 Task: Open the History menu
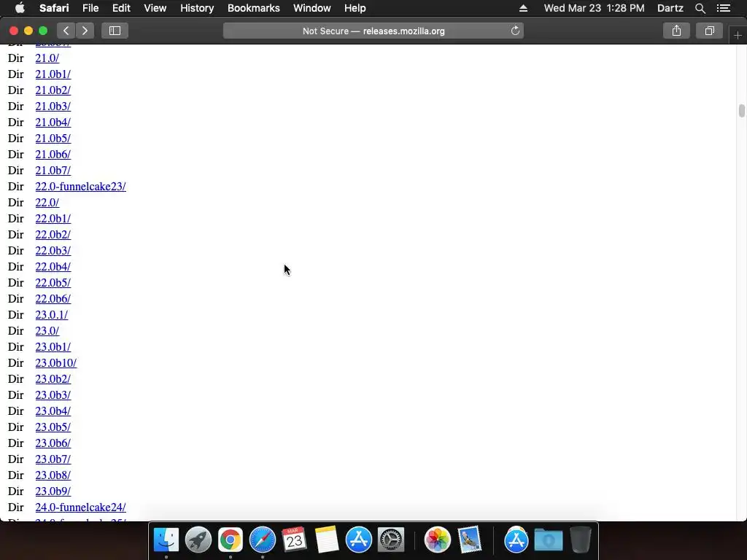tap(197, 8)
